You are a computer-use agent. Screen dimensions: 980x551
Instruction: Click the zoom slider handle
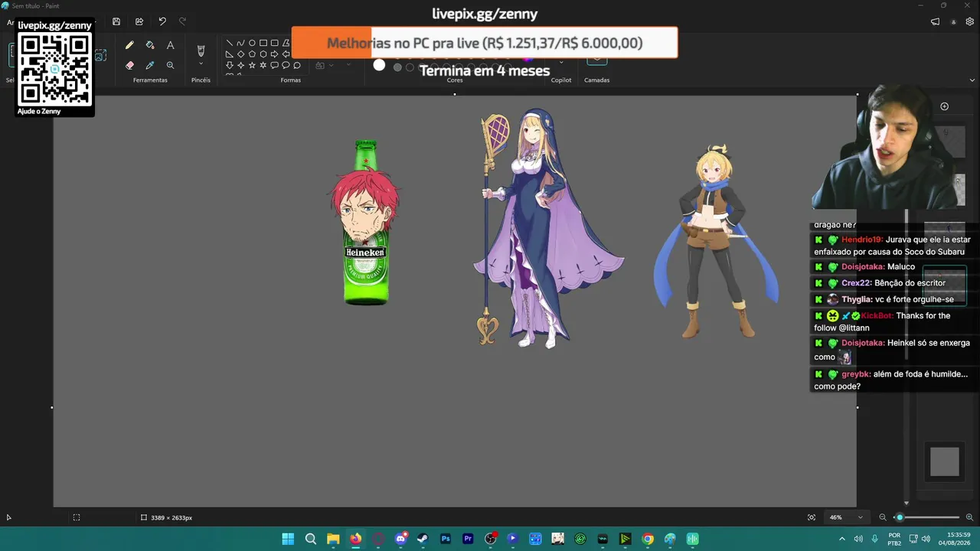900,517
